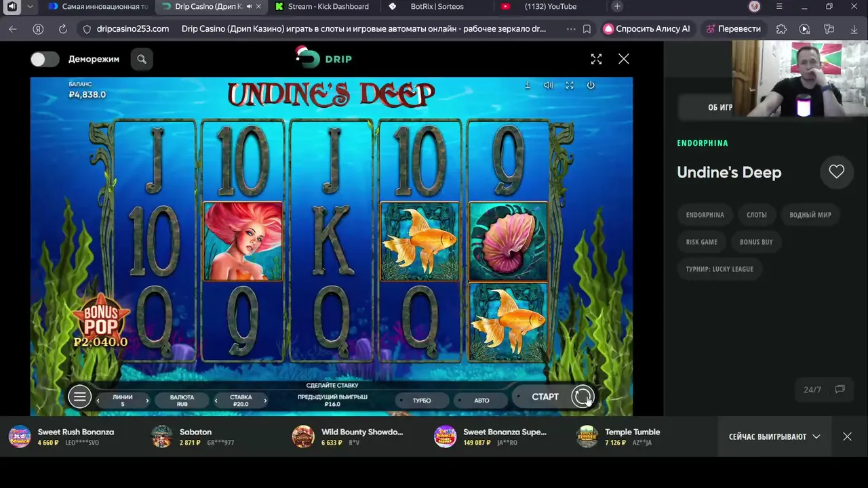Increase the number of lines
The width and height of the screenshot is (868, 488).
click(x=147, y=401)
